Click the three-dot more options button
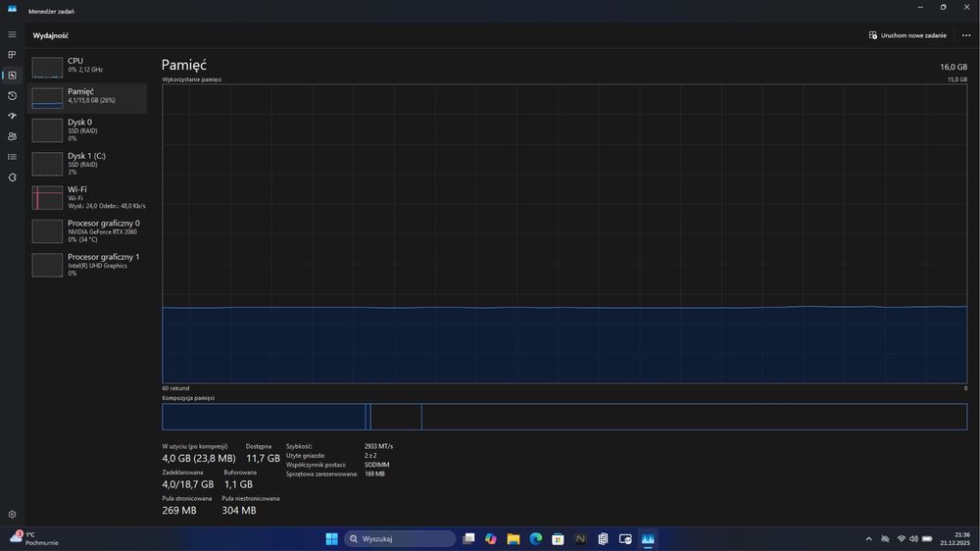 (965, 35)
